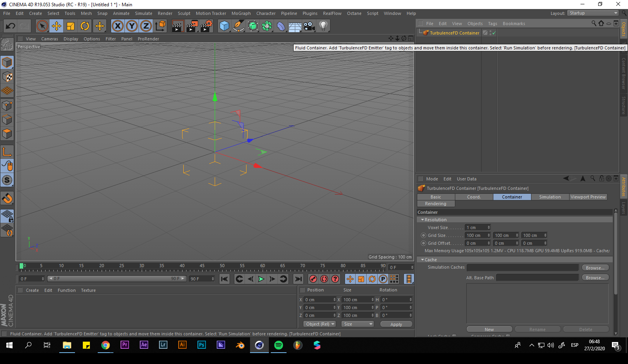628x364 pixels.
Task: Open Edit Render Settings
Action: click(x=206, y=26)
